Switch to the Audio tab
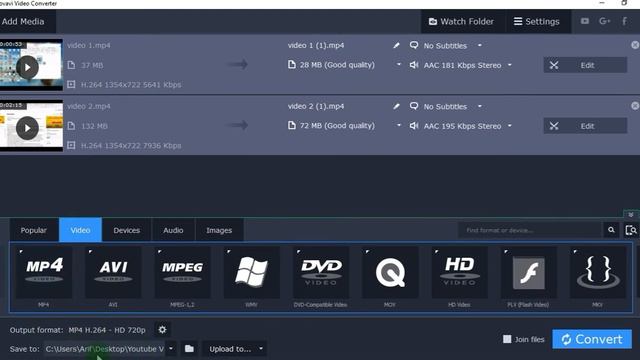Viewport: 640px width, 360px height. [173, 230]
